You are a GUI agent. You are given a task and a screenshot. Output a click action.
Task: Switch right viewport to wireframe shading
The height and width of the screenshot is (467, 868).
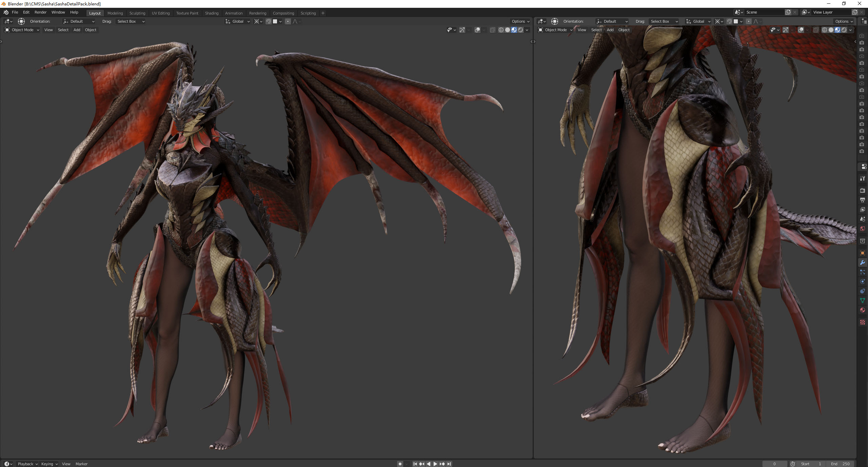[824, 30]
